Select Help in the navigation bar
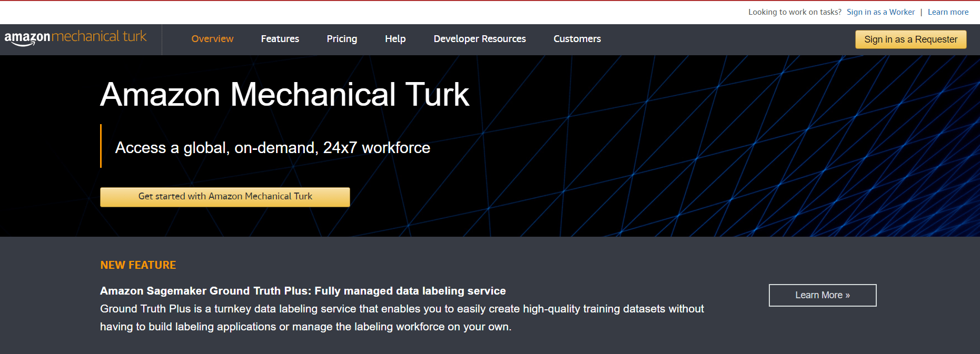Image resolution: width=980 pixels, height=354 pixels. (395, 39)
